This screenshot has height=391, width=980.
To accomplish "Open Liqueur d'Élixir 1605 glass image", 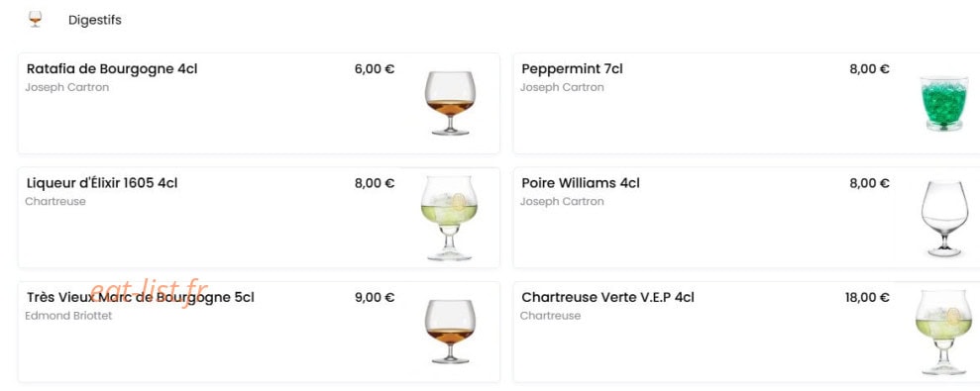I will point(450,218).
